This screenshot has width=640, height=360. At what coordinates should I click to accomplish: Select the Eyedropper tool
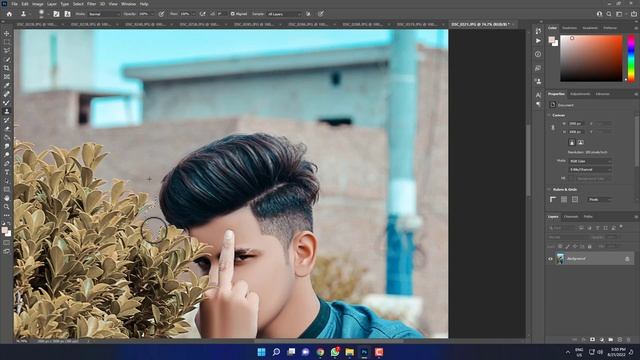point(7,85)
